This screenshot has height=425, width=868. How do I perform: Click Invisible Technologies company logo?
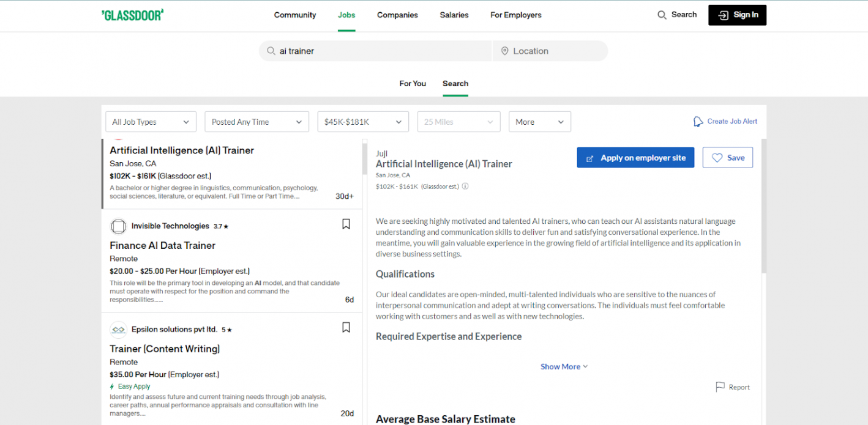(118, 226)
